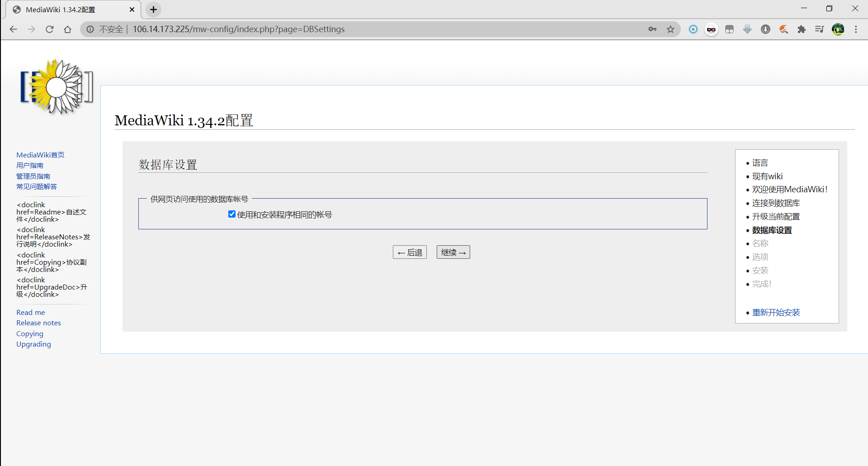The width and height of the screenshot is (868, 466).
Task: Minimize the browser window
Action: coord(804,9)
